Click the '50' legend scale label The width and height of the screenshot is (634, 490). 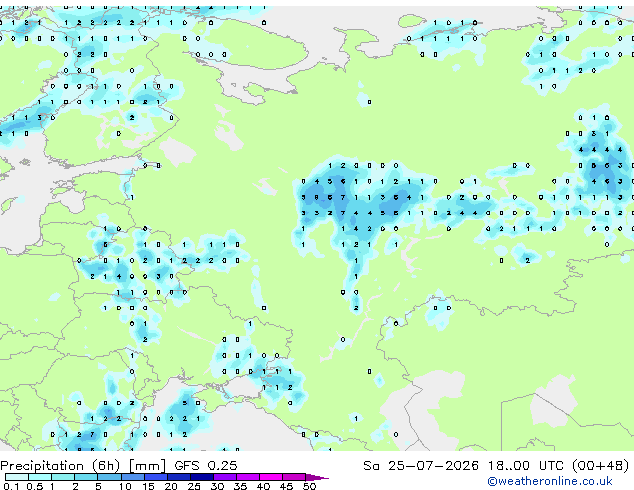click(309, 486)
